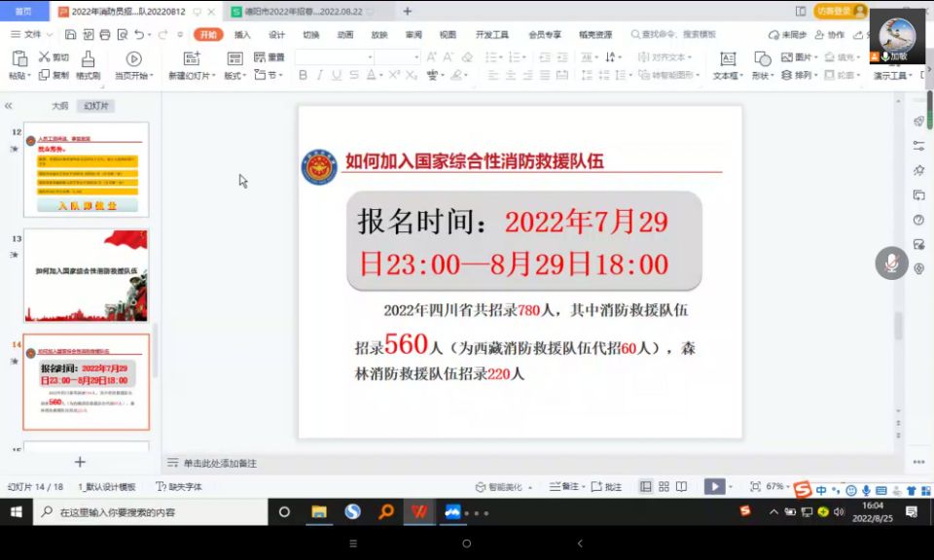Image resolution: width=934 pixels, height=560 pixels.
Task: Start slideshow from status bar play button
Action: pos(714,486)
